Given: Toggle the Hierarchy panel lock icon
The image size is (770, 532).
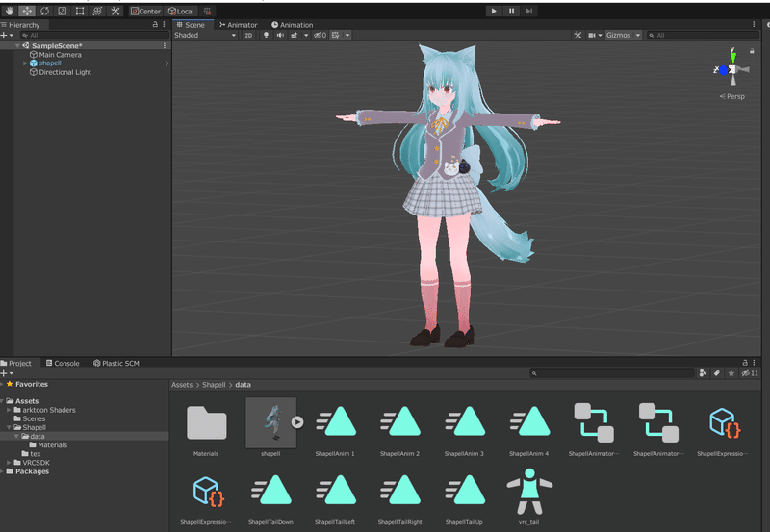Looking at the screenshot, I should coord(155,25).
